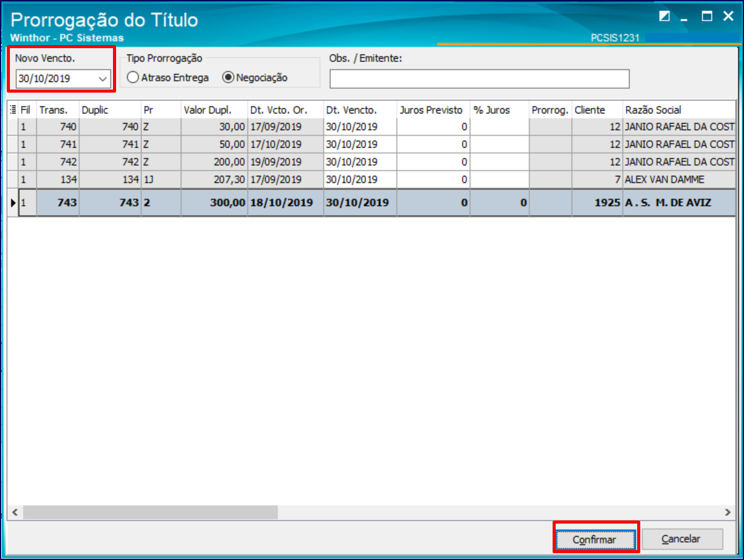
Task: Click the Valor Dupl. cell 207,30
Action: (x=214, y=180)
